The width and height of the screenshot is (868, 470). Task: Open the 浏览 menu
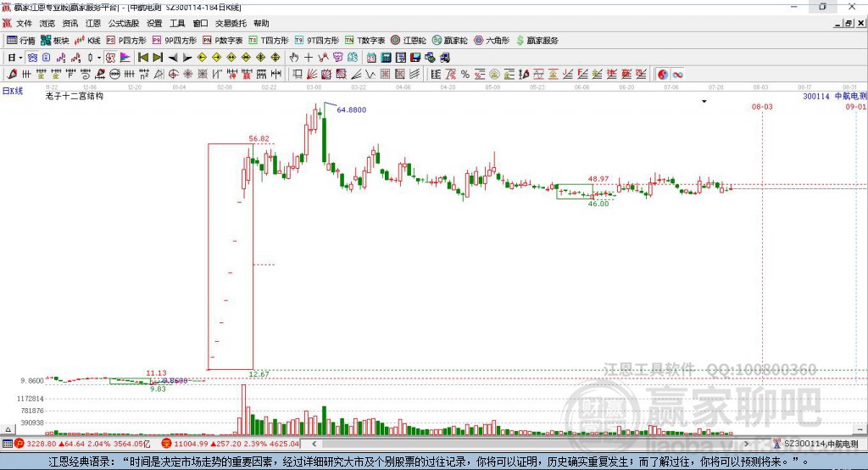(x=47, y=23)
